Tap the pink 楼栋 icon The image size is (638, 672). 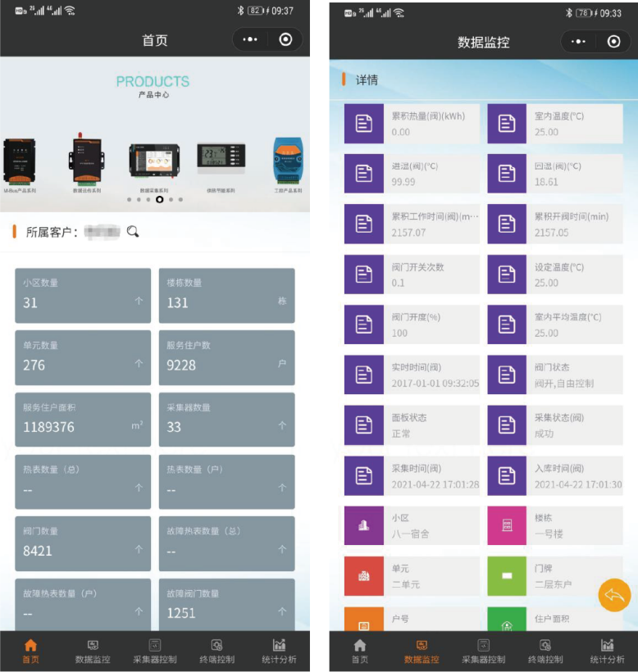tap(507, 525)
